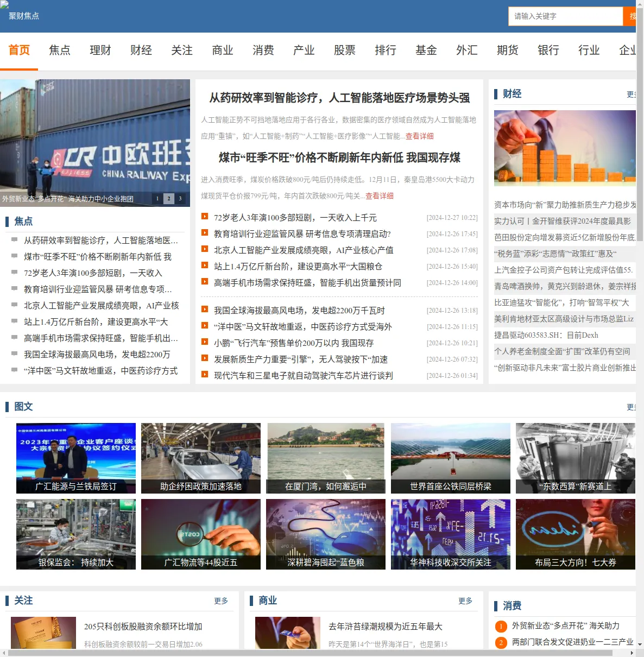Open 焦点 list item 教育培训行业迎监管风暴
The height and width of the screenshot is (657, 644).
[98, 289]
